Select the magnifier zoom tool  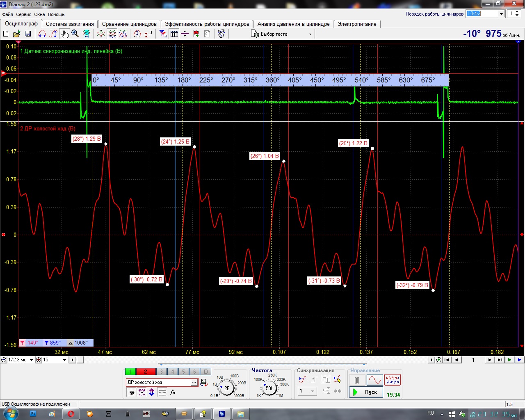pyautogui.click(x=75, y=34)
